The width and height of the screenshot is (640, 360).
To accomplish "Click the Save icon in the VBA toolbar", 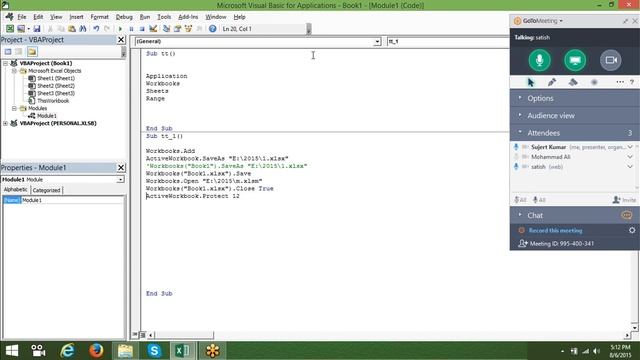I will pos(37,29).
